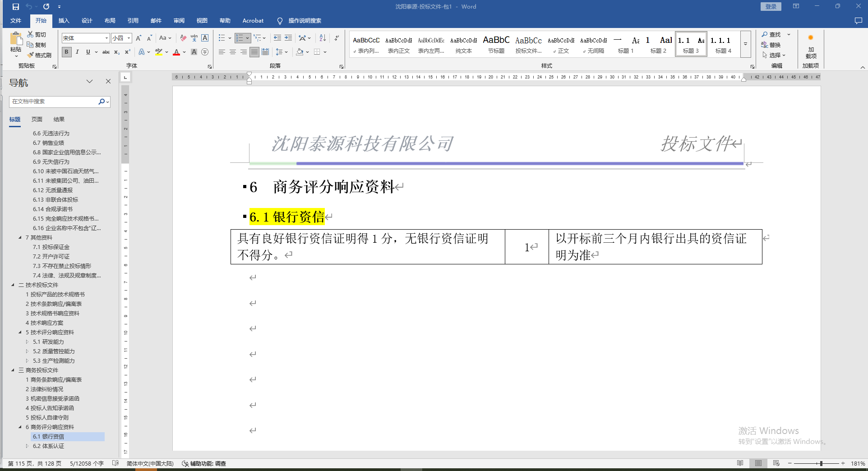
Task: Click the strikethrough abc icon
Action: [x=106, y=52]
